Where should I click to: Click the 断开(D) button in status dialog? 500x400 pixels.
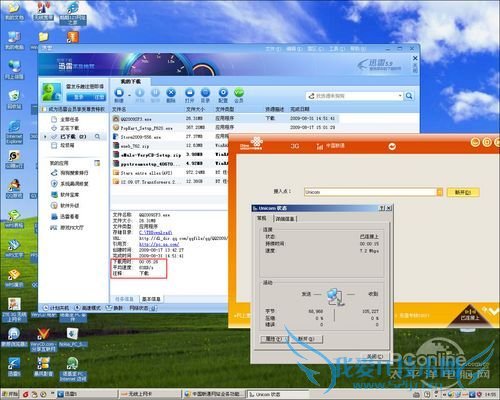(x=306, y=339)
